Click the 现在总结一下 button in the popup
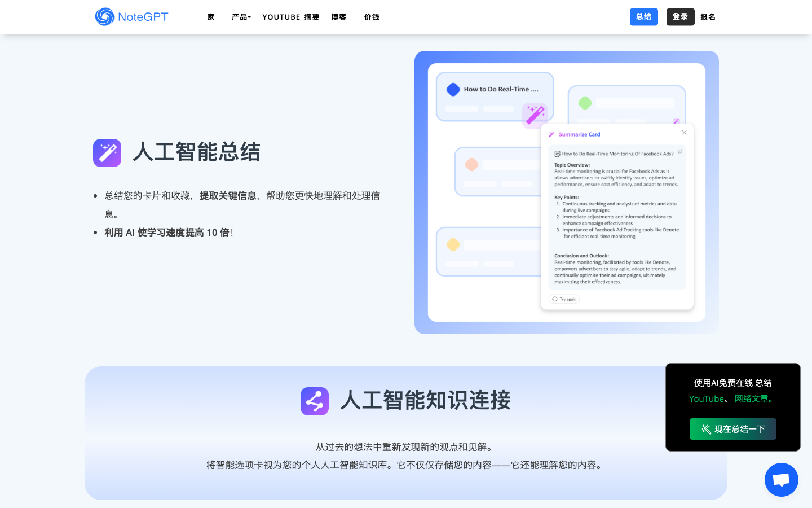The height and width of the screenshot is (508, 812). click(732, 429)
